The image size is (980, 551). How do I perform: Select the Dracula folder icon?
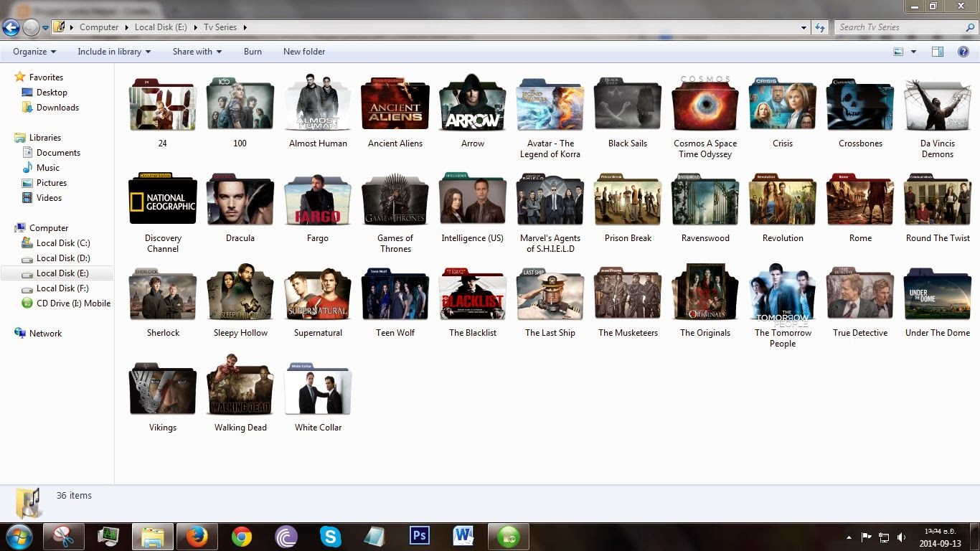pos(240,200)
